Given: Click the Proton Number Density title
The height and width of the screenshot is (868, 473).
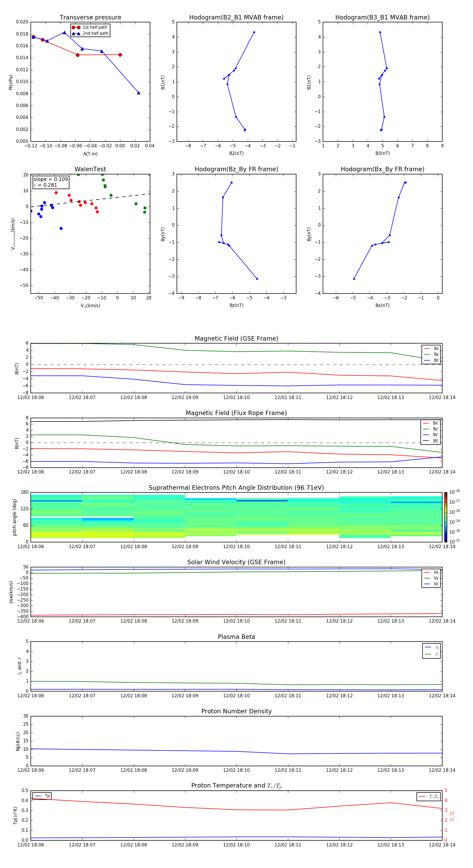Looking at the screenshot, I should (236, 712).
